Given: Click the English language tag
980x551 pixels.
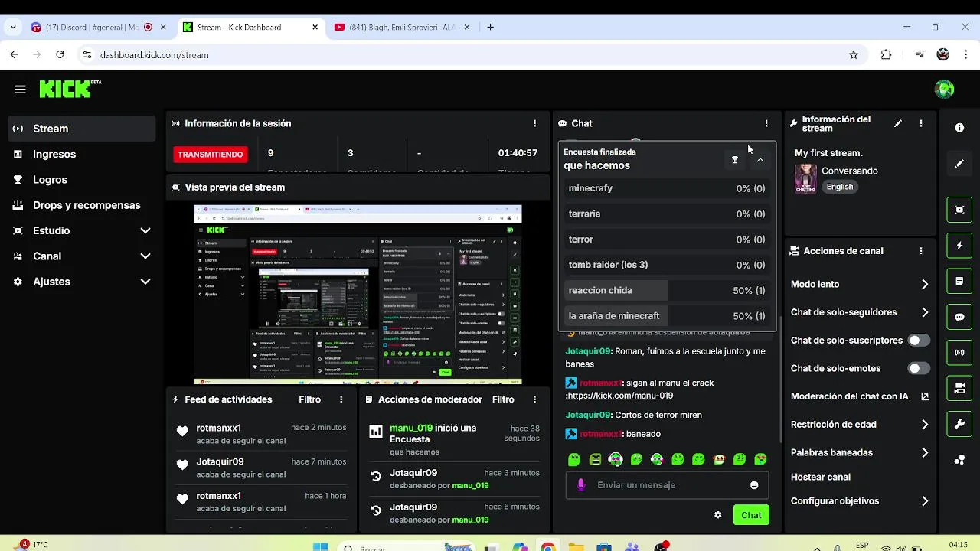Looking at the screenshot, I should (840, 187).
